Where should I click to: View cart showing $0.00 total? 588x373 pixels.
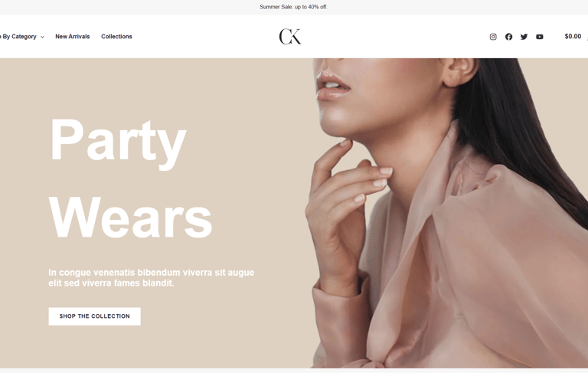573,37
